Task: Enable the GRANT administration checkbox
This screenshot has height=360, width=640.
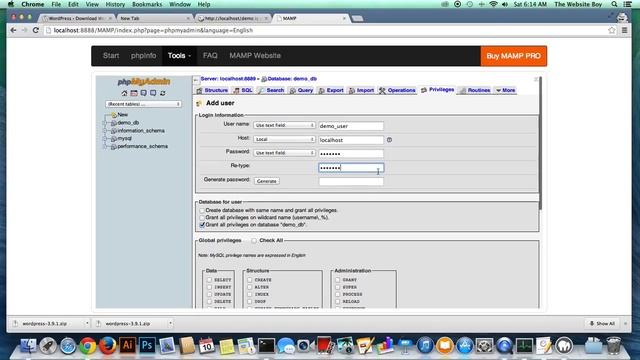Action: pyautogui.click(x=338, y=280)
